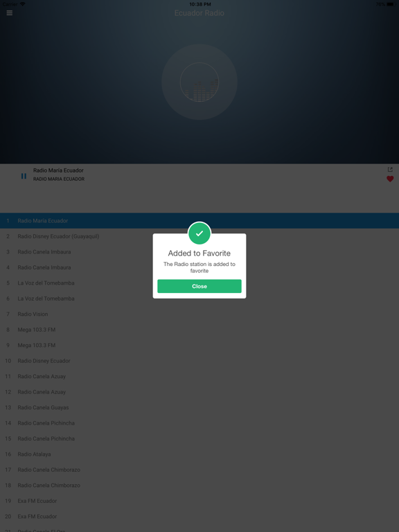Choose station 4 Radio Canela Imbaura
This screenshot has height=532, width=399.
199,267
